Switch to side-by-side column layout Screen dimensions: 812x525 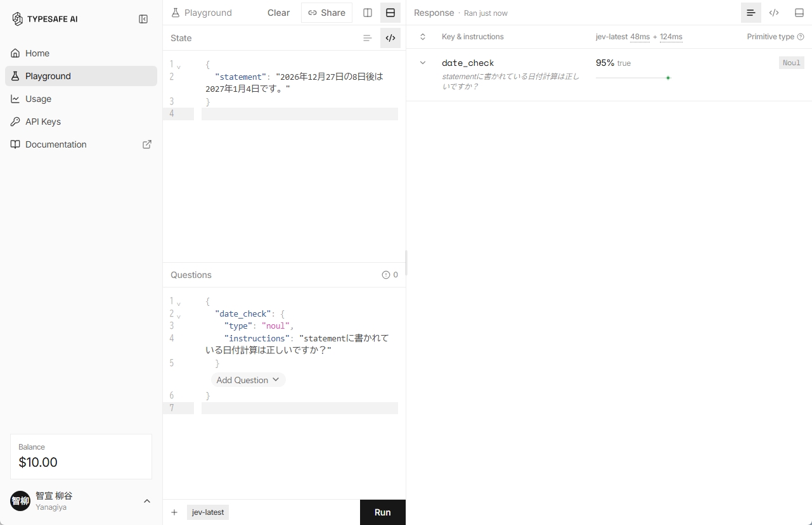coord(368,13)
